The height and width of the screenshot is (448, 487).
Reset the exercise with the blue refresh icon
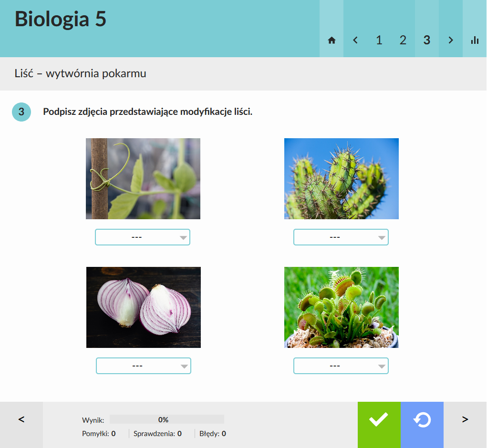pyautogui.click(x=422, y=420)
